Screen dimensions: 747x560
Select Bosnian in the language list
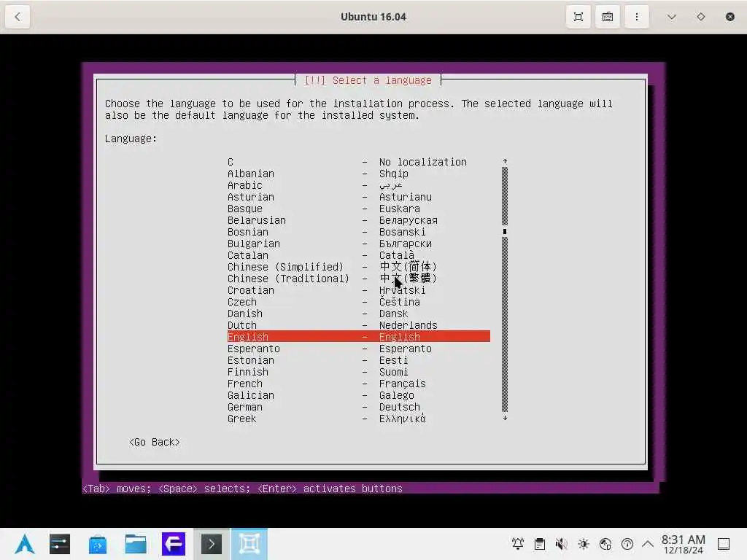(358, 232)
